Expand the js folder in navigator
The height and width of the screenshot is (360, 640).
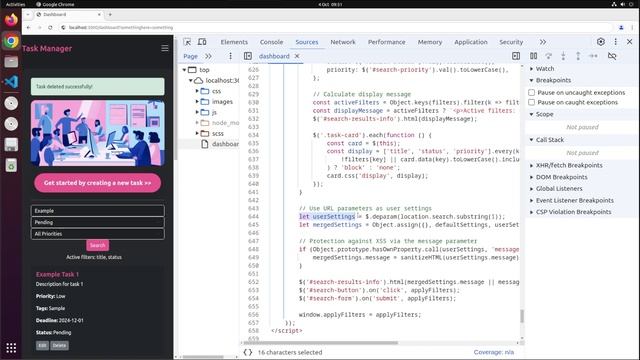(x=197, y=112)
